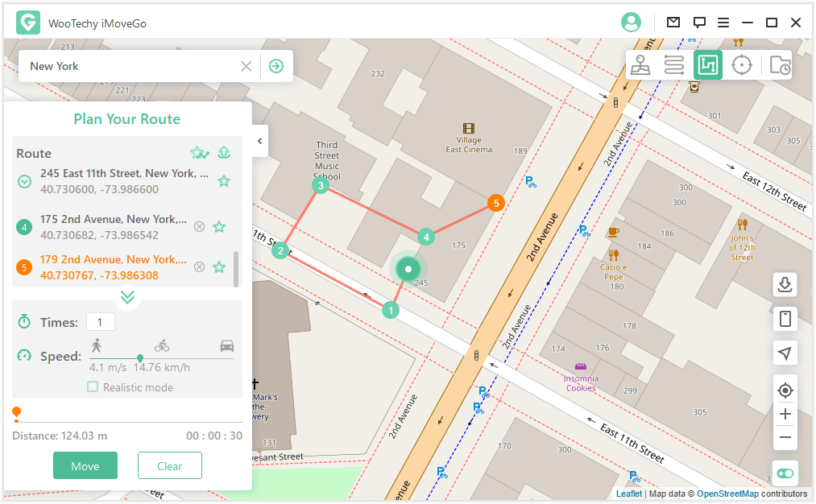The image size is (816, 504).
Task: Click the speed slider handle
Action: click(x=140, y=358)
